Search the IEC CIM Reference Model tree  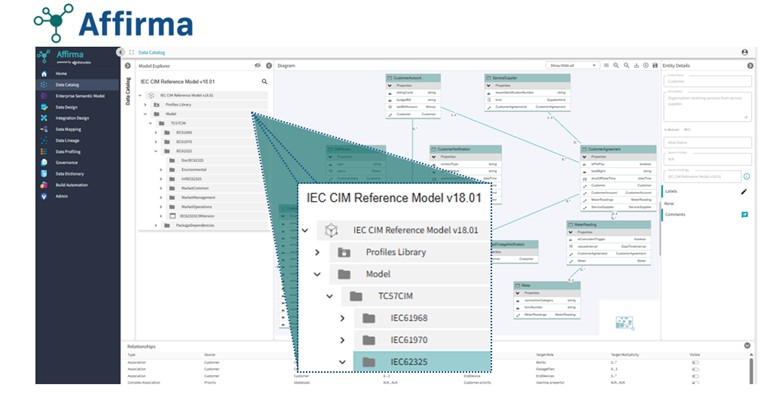click(x=264, y=82)
